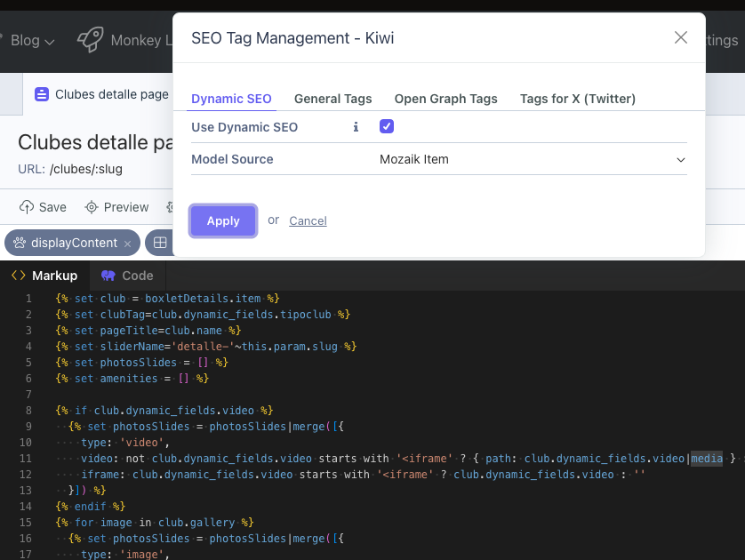Open the Open Graph Tags tab

(445, 99)
